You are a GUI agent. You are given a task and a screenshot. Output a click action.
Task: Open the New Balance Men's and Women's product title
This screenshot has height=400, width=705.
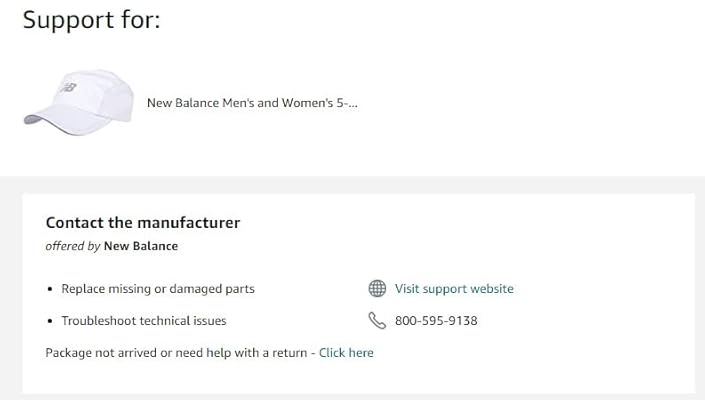point(245,103)
